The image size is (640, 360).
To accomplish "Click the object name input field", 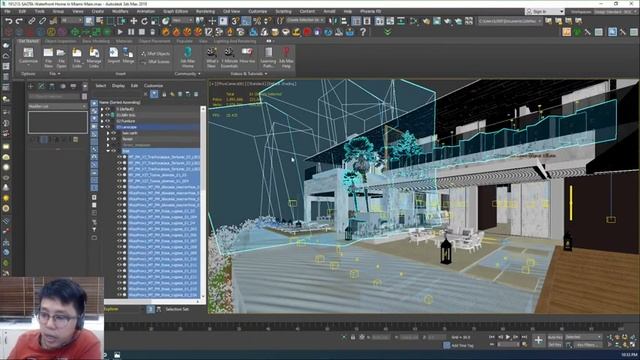I will (x=54, y=97).
